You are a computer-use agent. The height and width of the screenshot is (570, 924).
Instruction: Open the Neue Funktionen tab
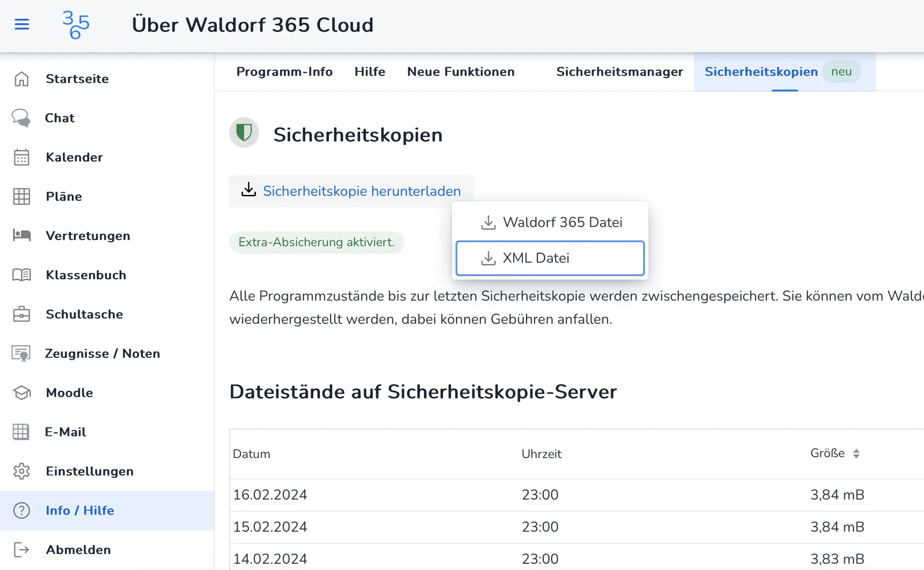tap(461, 72)
